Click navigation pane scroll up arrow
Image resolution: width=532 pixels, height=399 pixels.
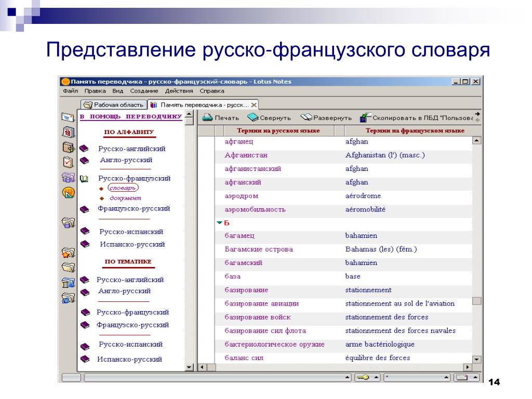[x=189, y=114]
